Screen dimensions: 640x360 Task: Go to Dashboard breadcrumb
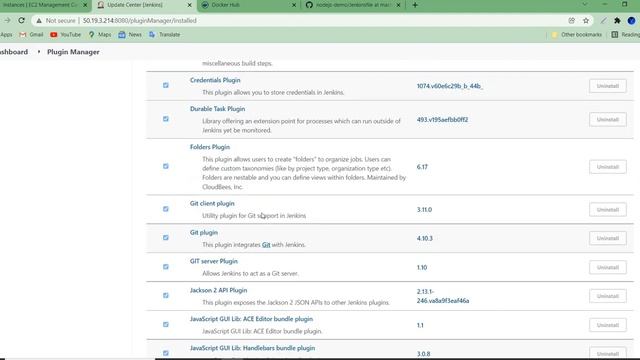point(14,52)
